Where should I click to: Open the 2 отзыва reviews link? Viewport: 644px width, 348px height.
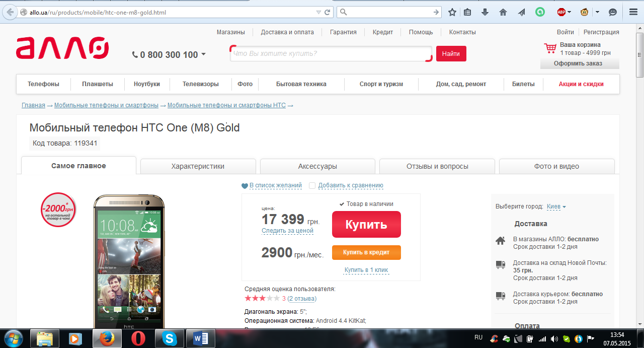coord(302,299)
